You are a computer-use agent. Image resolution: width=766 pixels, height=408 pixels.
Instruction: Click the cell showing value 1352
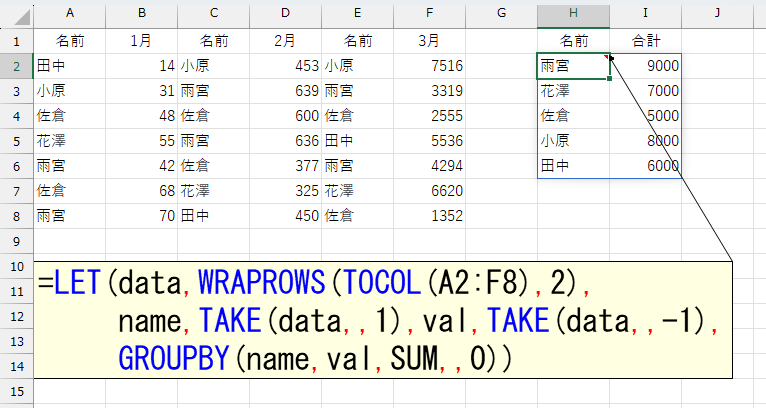429,216
